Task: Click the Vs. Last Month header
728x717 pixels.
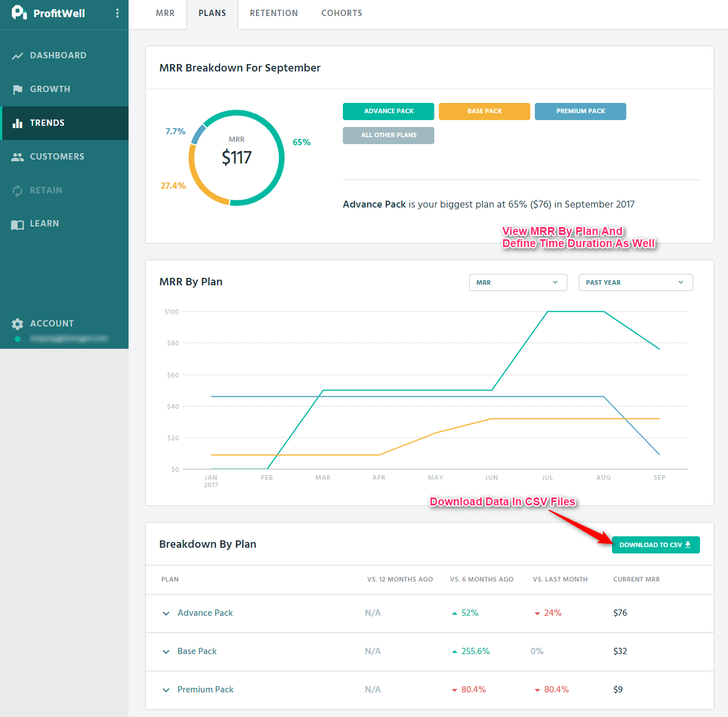Action: pyautogui.click(x=560, y=579)
